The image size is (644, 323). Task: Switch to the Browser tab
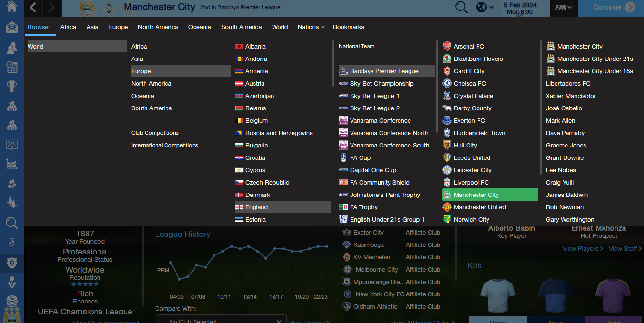pos(39,27)
